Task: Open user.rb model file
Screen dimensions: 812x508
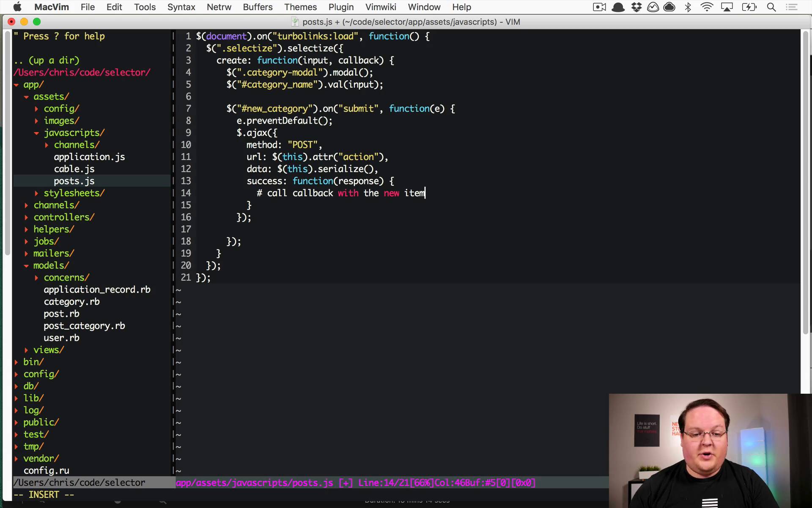Action: (x=61, y=338)
